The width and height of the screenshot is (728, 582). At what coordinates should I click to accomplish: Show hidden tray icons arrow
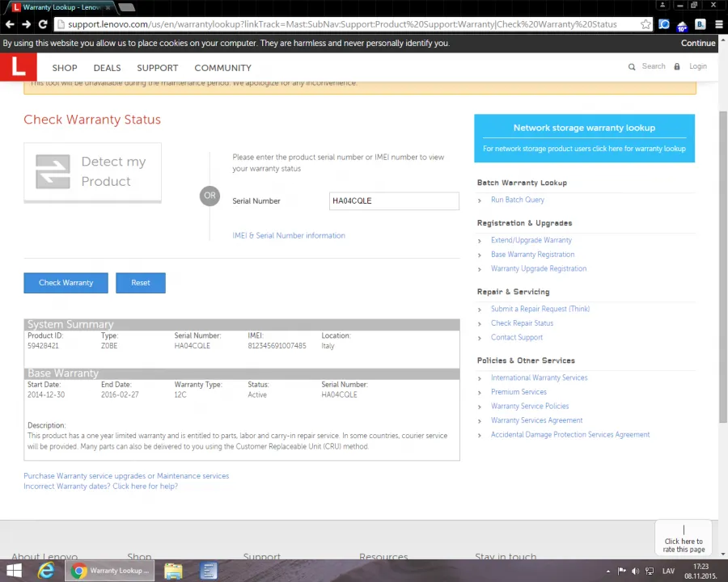(608, 571)
